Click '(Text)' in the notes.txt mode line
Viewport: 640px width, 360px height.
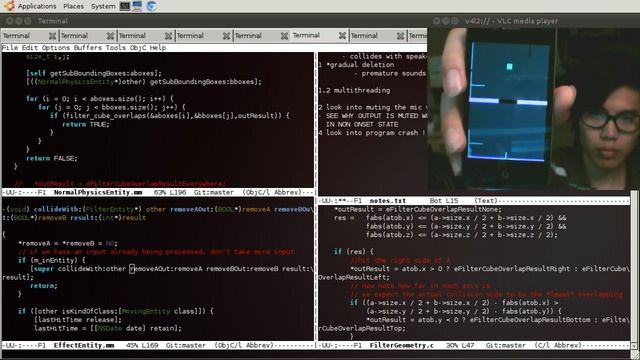[486, 201]
